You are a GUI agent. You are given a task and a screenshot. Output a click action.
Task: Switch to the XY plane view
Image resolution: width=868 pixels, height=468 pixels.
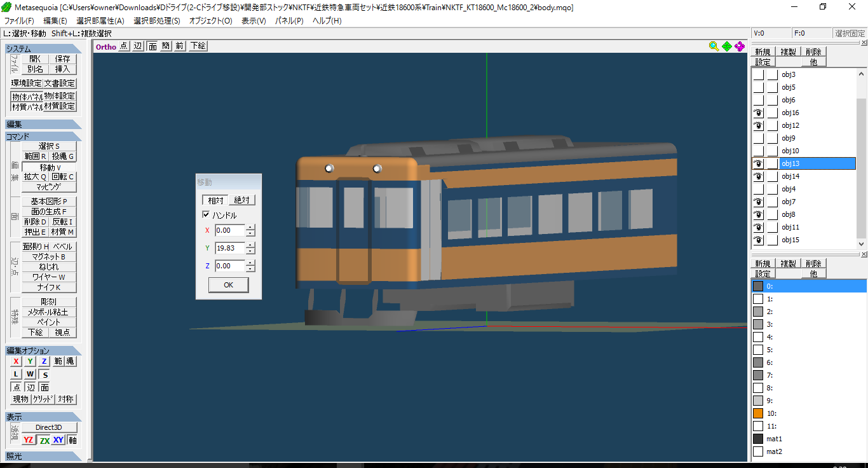(58, 440)
